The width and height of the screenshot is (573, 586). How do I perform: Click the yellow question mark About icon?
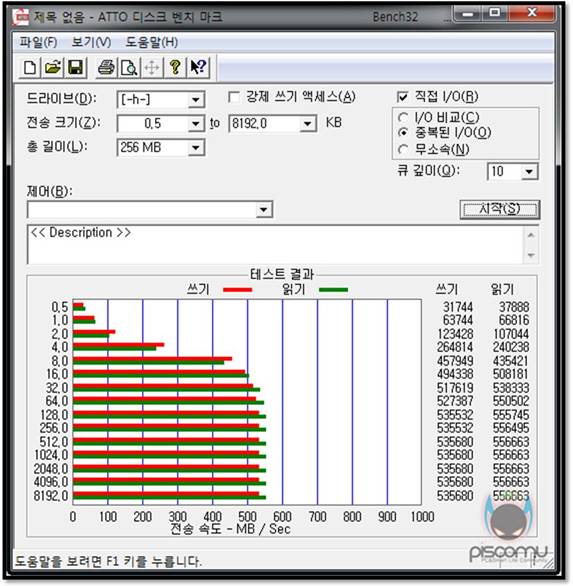point(175,68)
